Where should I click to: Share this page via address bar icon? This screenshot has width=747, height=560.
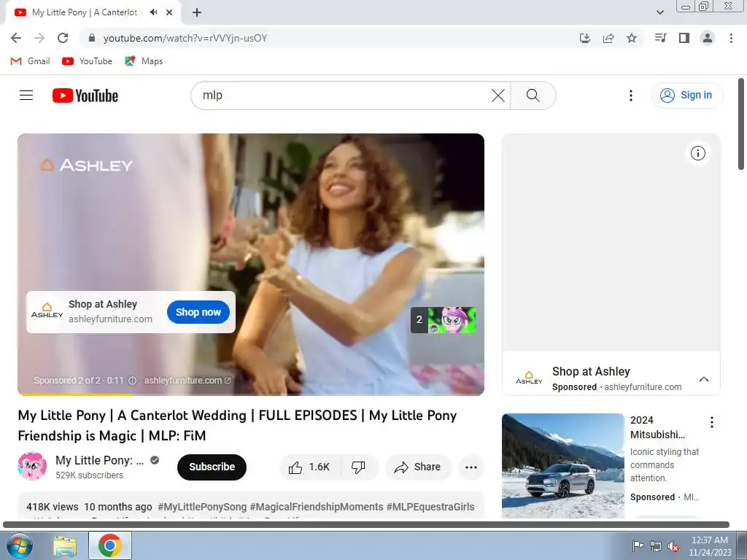(x=608, y=38)
